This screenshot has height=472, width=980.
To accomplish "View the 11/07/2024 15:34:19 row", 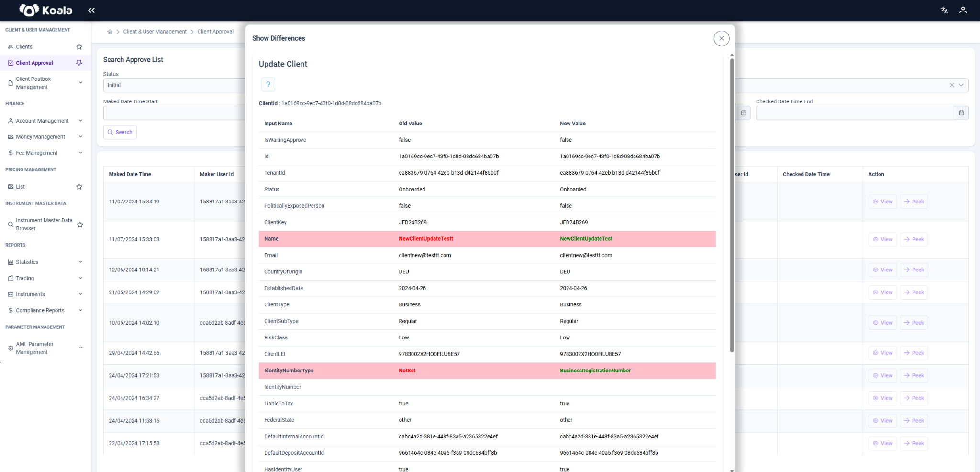I will click(882, 202).
